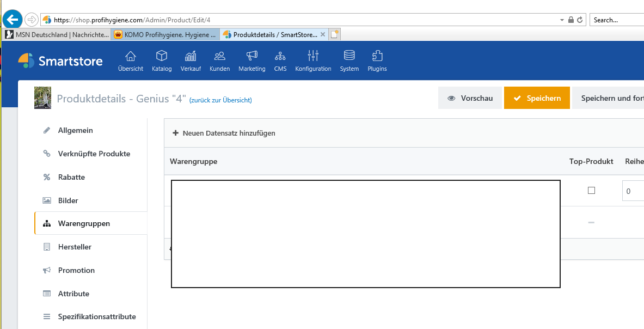This screenshot has height=329, width=644.
Task: Select the Verkauf icon in top navigation
Action: [190, 56]
